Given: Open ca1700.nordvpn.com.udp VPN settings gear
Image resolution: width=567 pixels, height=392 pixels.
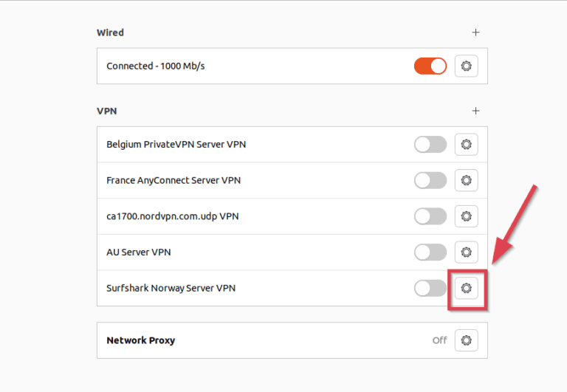Looking at the screenshot, I should [466, 216].
